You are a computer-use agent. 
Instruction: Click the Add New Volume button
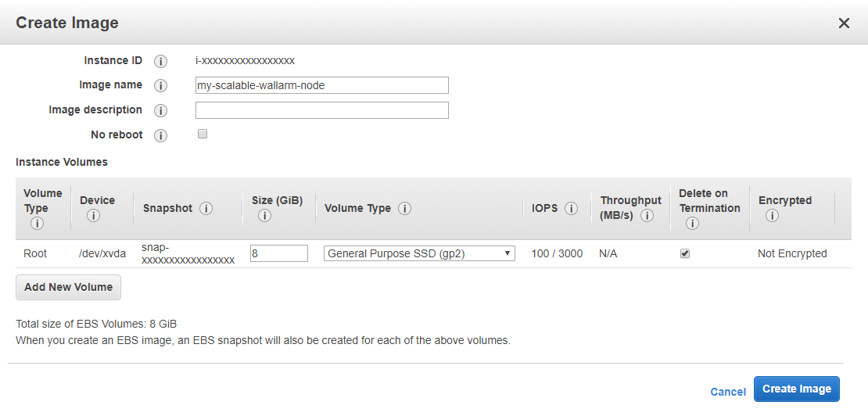pos(68,287)
